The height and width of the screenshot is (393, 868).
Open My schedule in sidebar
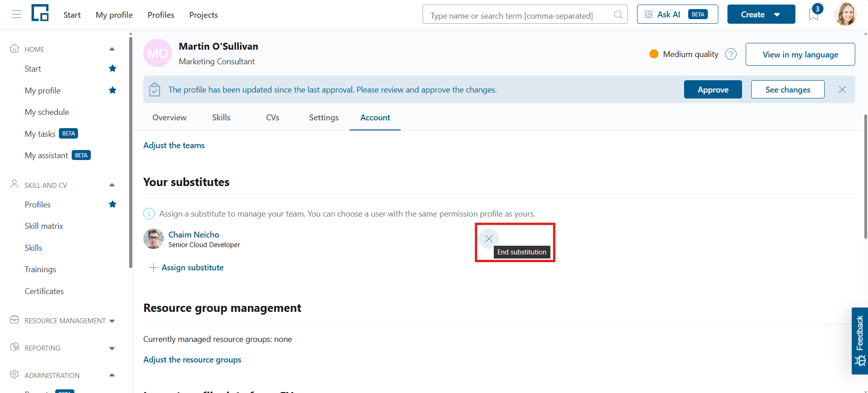coord(47,112)
